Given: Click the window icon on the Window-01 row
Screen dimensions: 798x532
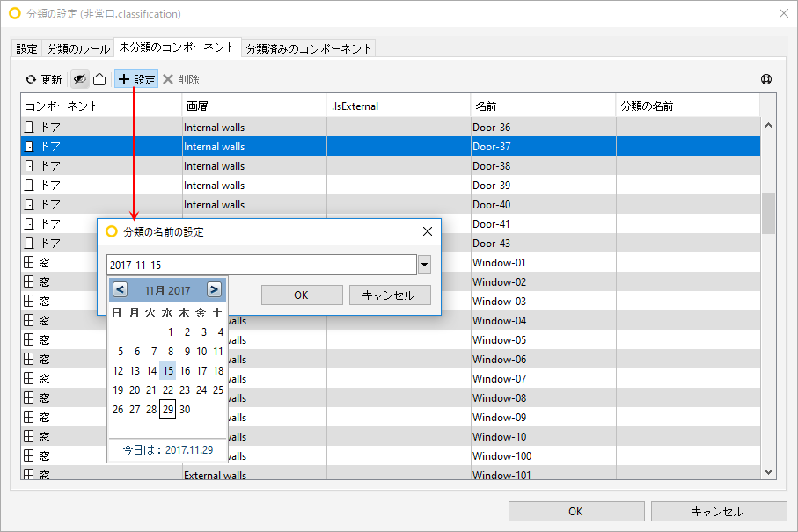Looking at the screenshot, I should pyautogui.click(x=29, y=262).
